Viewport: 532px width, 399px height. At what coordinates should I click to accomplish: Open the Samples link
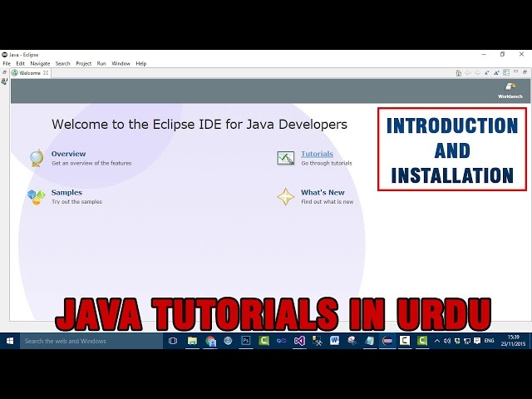coord(66,192)
